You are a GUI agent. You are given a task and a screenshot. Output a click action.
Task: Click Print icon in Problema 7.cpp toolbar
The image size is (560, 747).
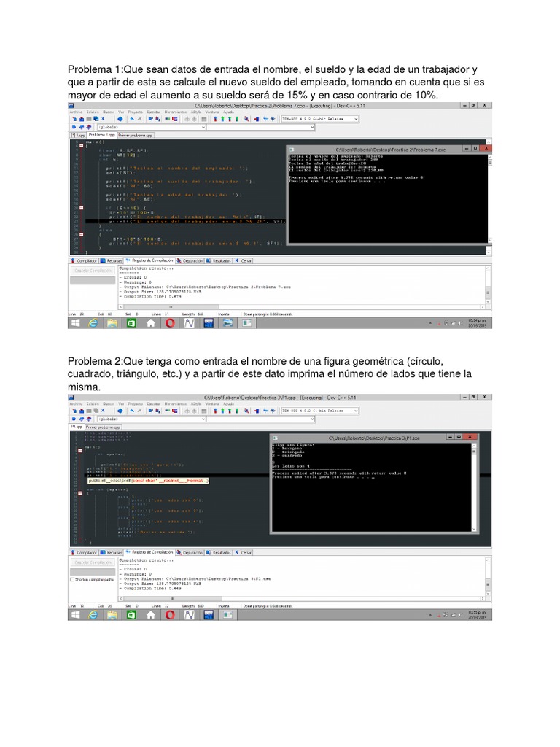pyautogui.click(x=120, y=119)
